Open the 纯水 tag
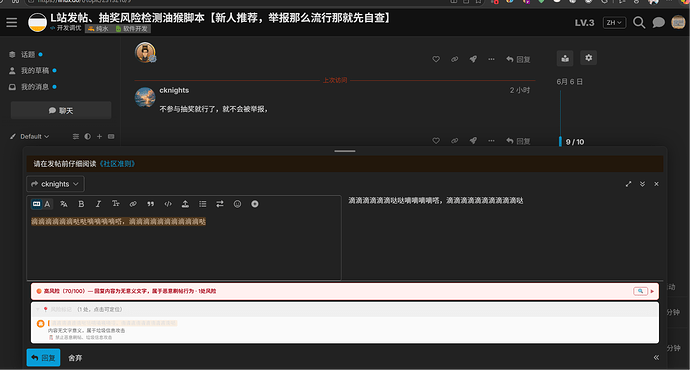This screenshot has height=370, width=690. [x=98, y=29]
